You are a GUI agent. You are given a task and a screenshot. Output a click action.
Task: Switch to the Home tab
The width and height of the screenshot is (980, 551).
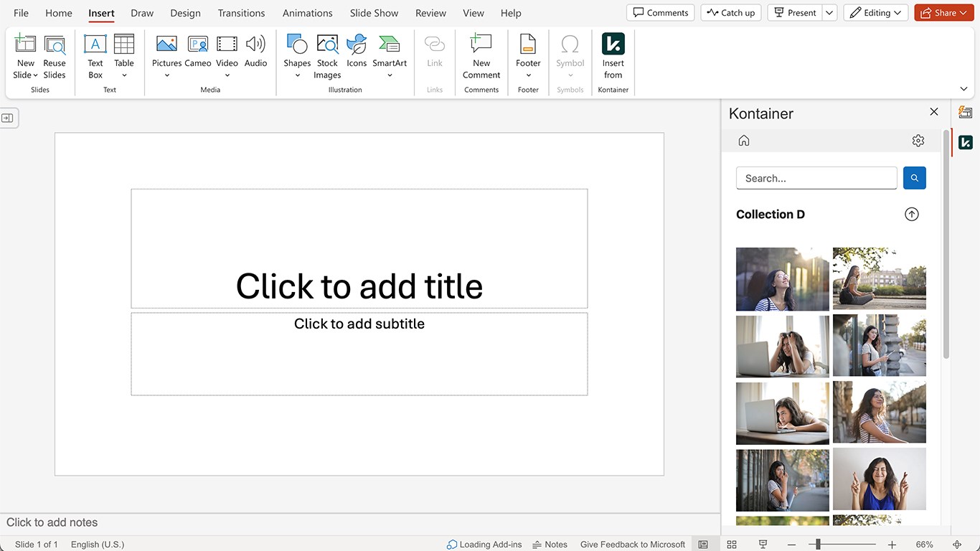tap(59, 13)
